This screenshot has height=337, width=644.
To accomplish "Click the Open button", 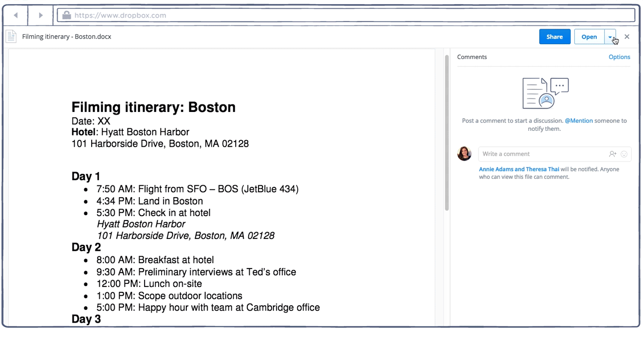I will click(x=590, y=37).
